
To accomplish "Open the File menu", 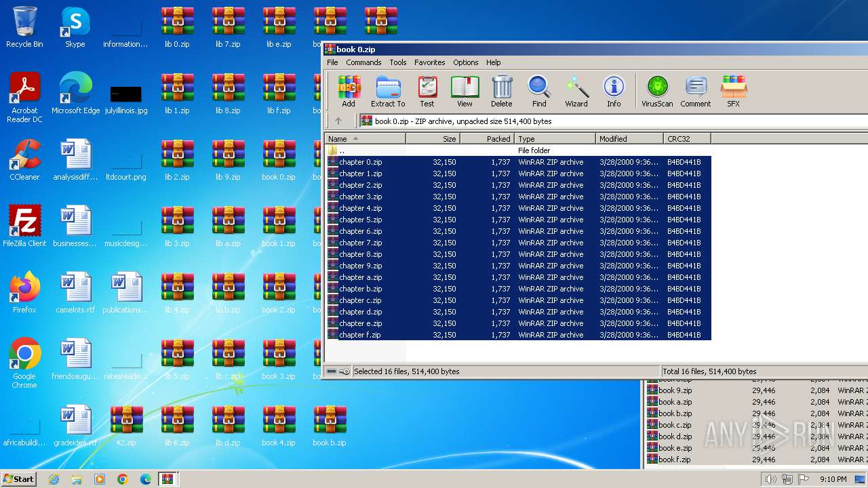I will tap(332, 62).
